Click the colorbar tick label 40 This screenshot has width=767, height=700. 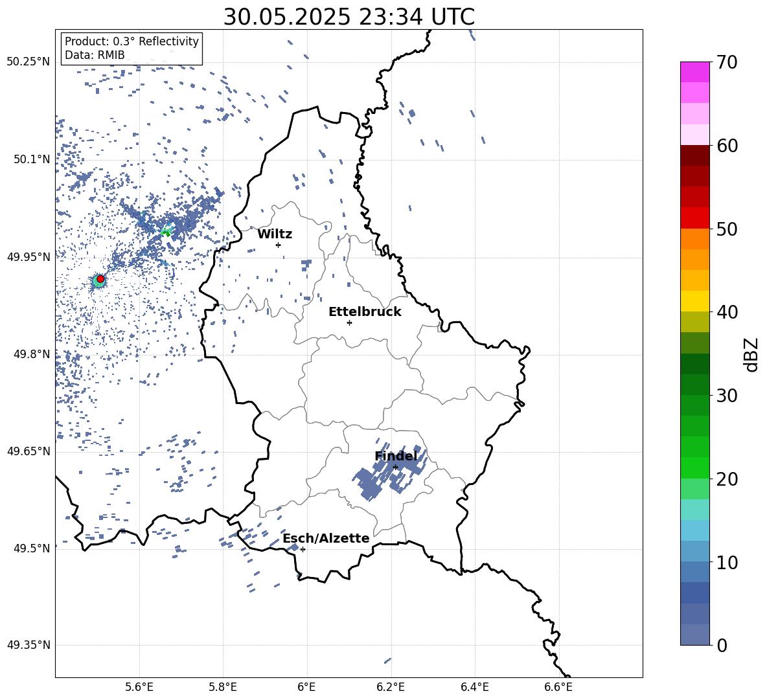(x=727, y=312)
